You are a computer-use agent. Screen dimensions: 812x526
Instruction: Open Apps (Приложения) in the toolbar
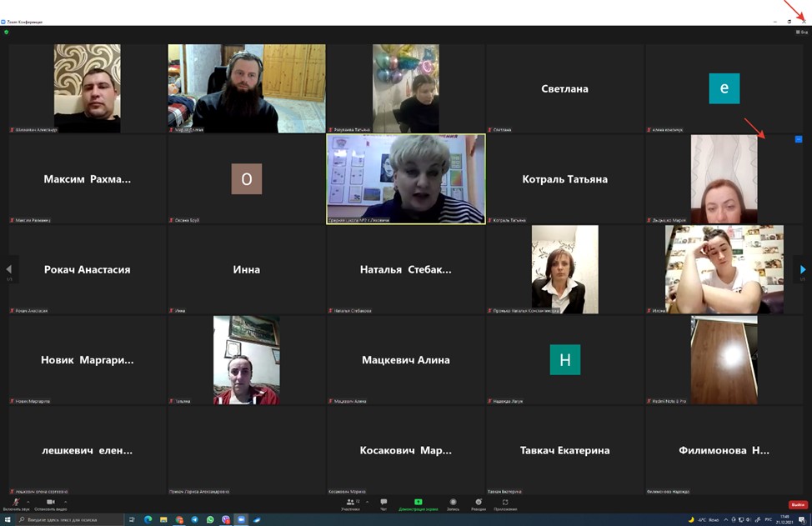[x=505, y=503]
